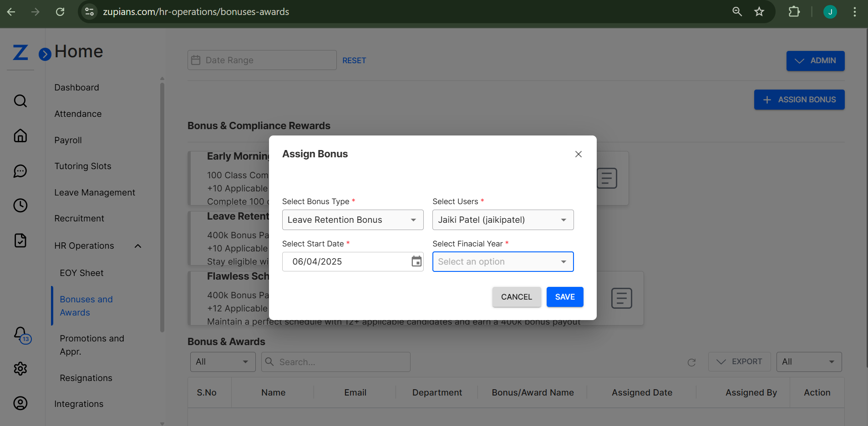This screenshot has width=868, height=426.
Task: Open the Select Users dropdown
Action: [x=503, y=220]
